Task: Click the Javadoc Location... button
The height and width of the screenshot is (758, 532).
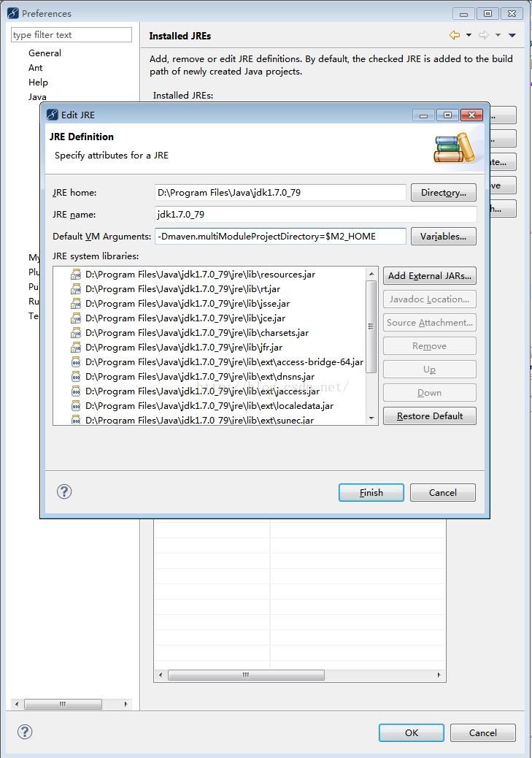Action: tap(430, 299)
